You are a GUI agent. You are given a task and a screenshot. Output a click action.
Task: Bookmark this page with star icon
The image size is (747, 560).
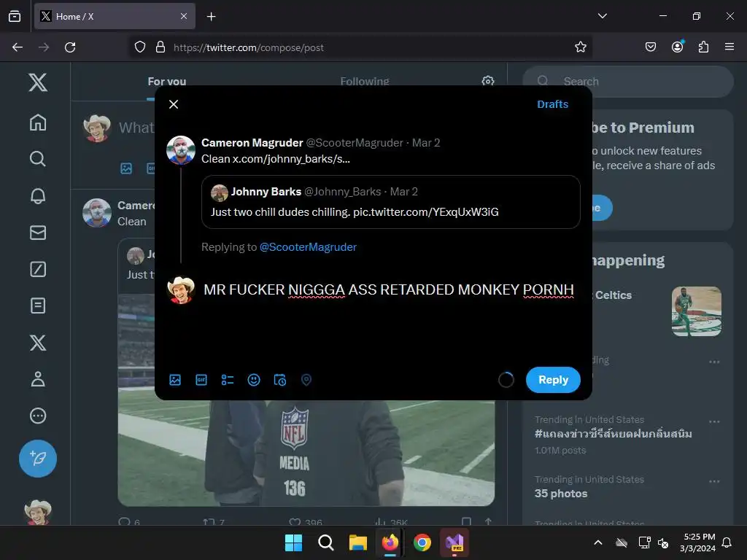point(580,47)
